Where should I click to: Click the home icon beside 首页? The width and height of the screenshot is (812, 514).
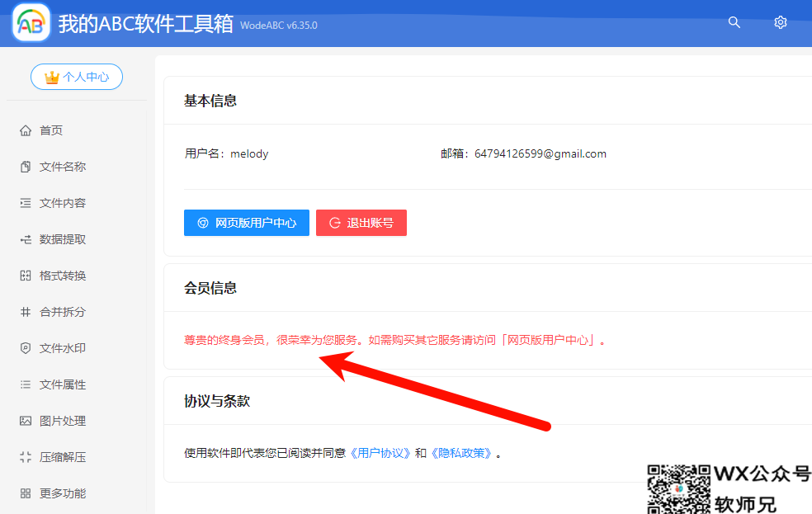point(26,130)
